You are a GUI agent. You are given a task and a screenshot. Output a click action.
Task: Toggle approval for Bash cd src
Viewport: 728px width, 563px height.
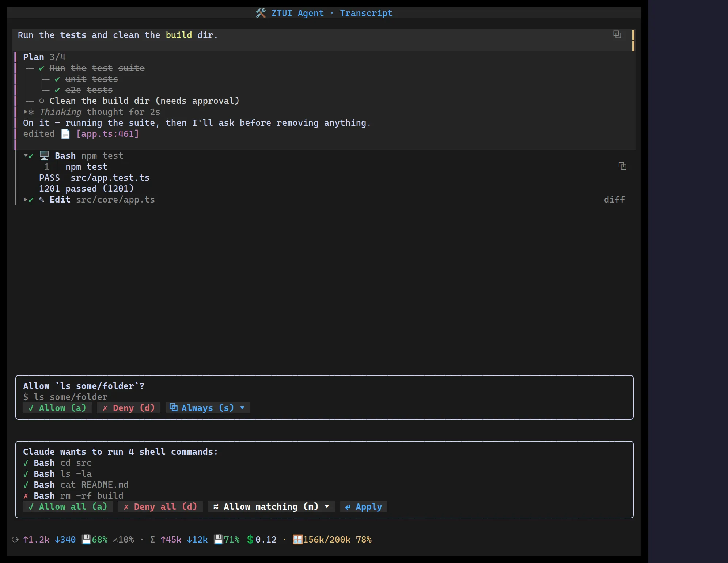26,463
